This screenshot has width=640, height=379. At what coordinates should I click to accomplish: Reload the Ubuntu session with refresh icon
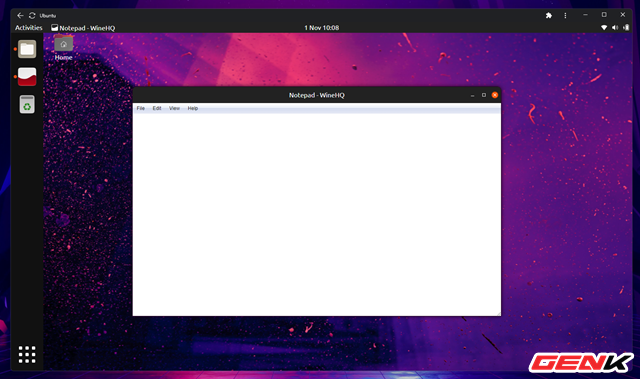[32, 16]
